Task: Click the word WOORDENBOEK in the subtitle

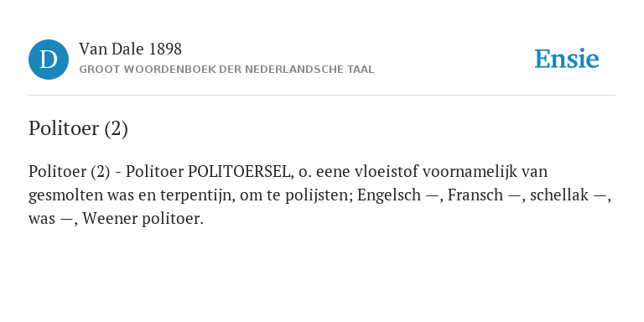Action: point(160,70)
